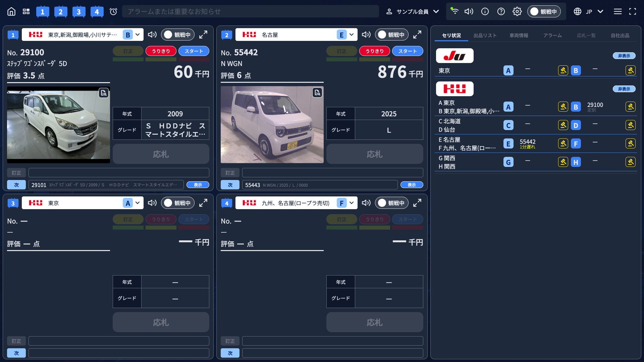
Task: Mute sound in panel 1
Action: tap(152, 35)
